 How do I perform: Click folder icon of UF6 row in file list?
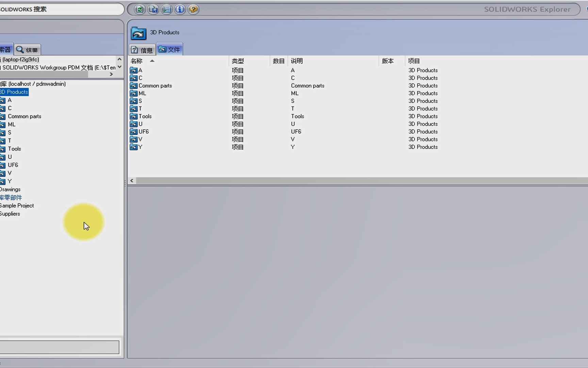click(134, 132)
